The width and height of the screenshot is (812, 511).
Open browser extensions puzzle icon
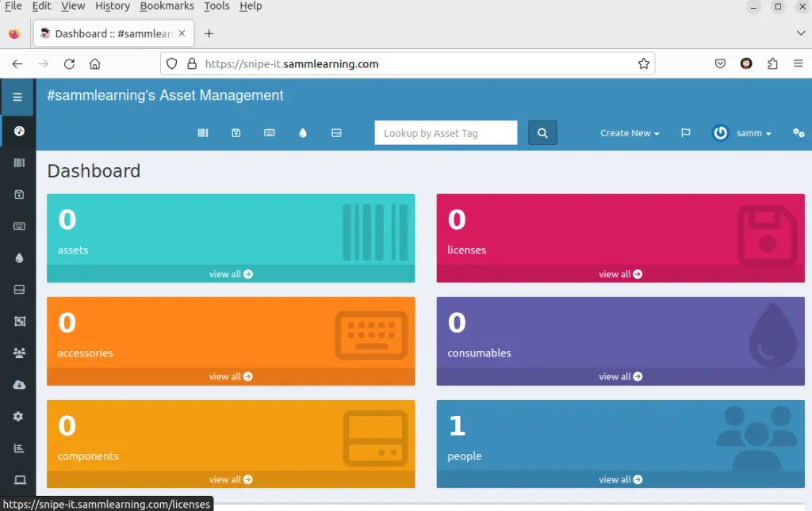click(x=772, y=63)
